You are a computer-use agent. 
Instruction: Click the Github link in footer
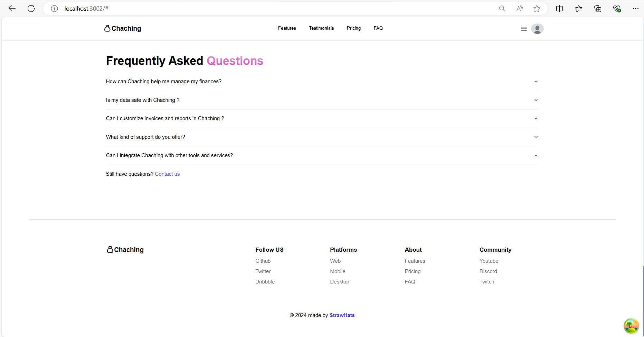click(263, 261)
